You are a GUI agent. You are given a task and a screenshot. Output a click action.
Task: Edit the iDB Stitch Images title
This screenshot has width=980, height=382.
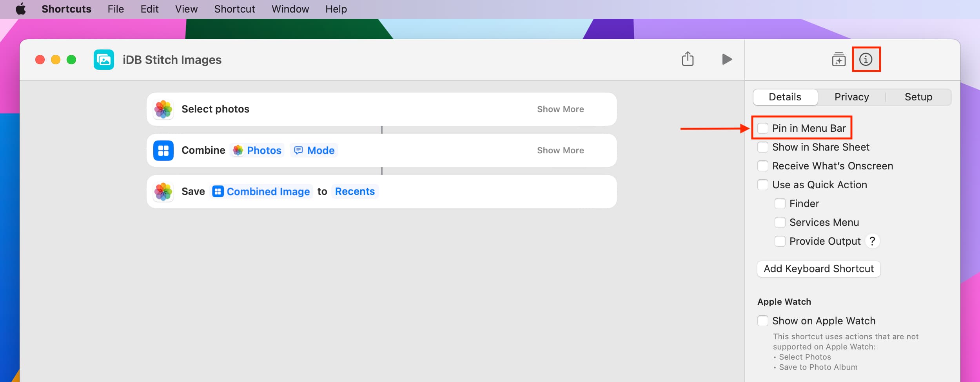[172, 60]
